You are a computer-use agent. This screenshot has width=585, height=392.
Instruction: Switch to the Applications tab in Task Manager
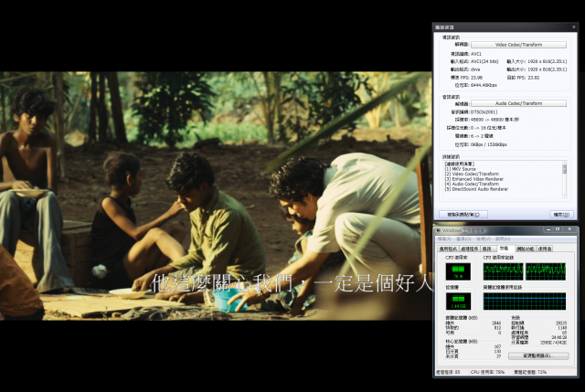[448, 249]
